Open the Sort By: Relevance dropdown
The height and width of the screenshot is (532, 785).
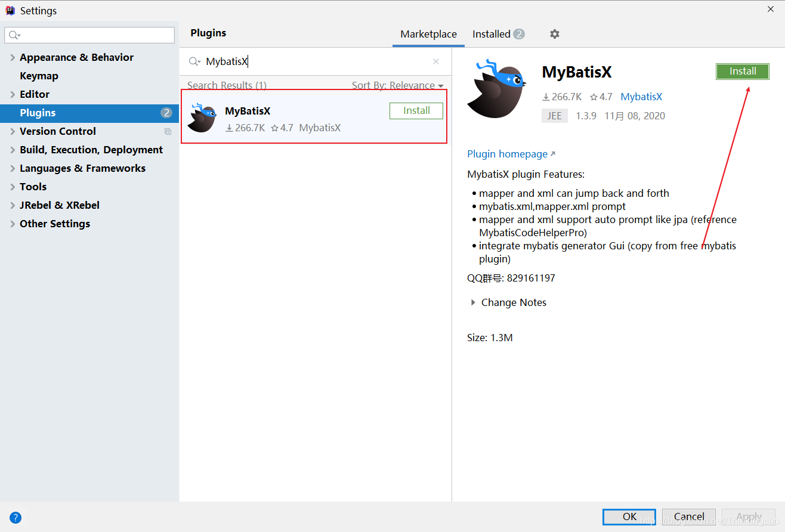pos(397,85)
